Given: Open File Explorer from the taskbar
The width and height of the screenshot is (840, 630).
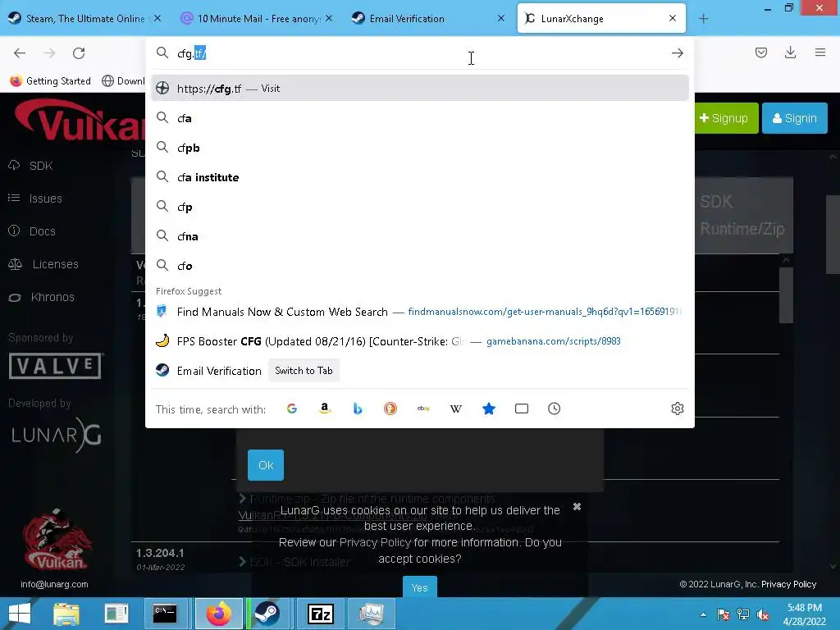Looking at the screenshot, I should coord(66,614).
